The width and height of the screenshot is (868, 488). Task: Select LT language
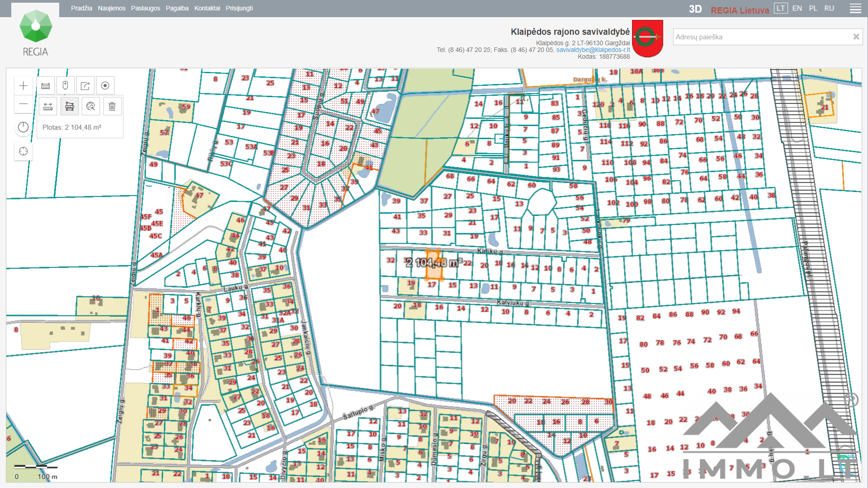[781, 8]
